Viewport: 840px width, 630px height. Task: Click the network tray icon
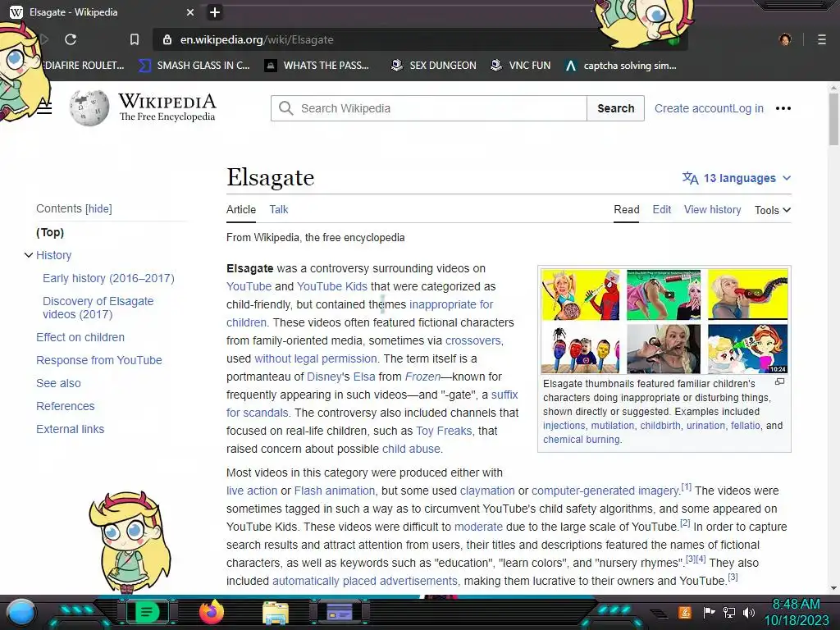[729, 613]
